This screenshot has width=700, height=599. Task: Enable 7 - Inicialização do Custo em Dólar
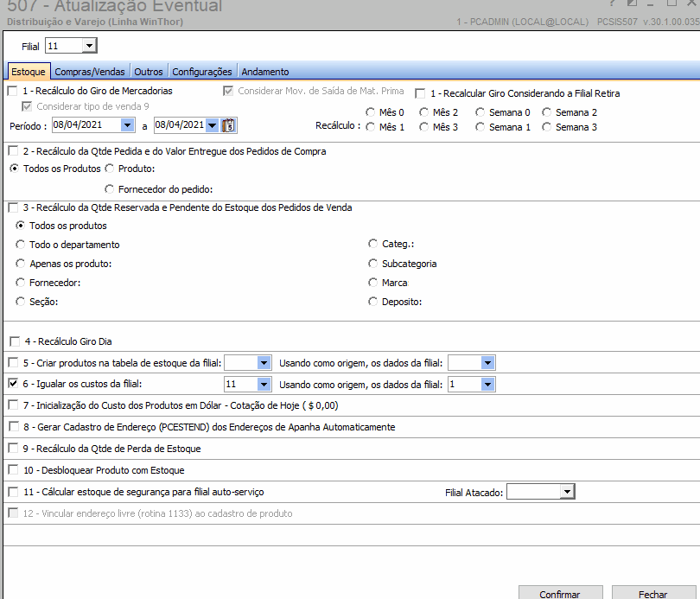pos(13,405)
